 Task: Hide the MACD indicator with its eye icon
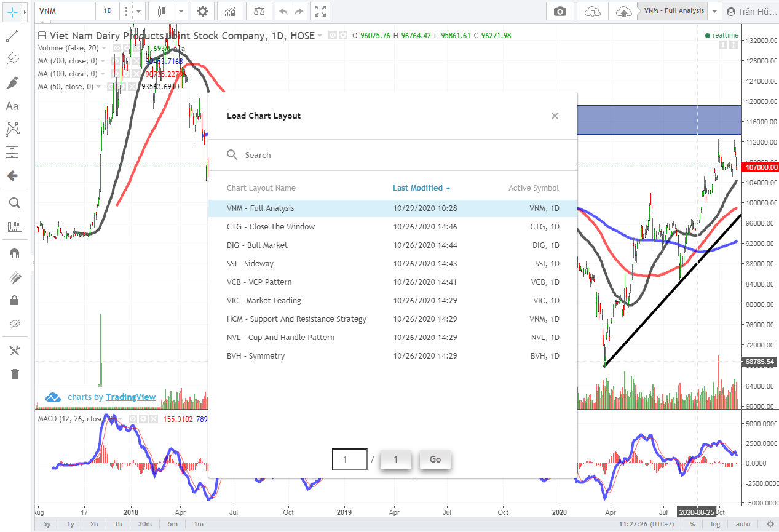pos(133,419)
